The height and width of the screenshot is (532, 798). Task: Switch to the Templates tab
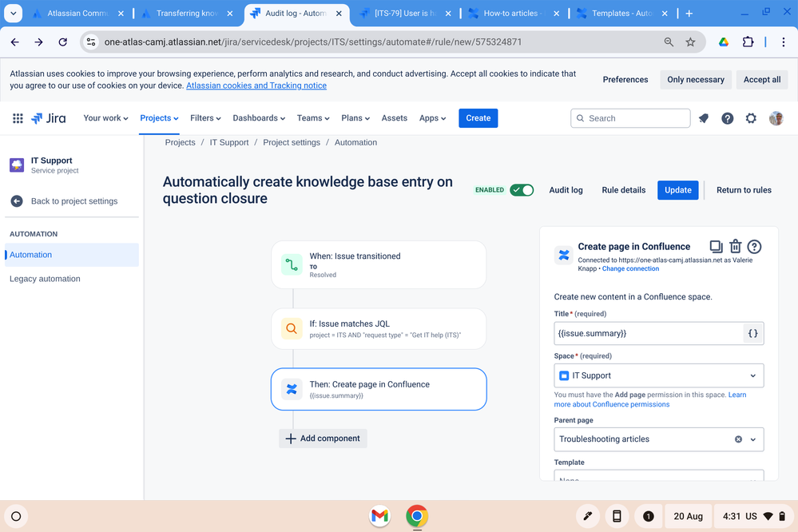[622, 14]
